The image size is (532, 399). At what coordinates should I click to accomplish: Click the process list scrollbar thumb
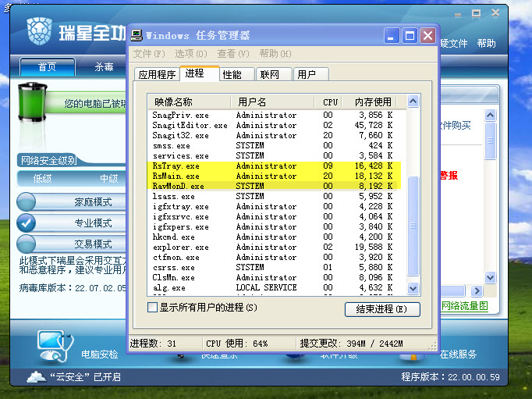[413, 226]
